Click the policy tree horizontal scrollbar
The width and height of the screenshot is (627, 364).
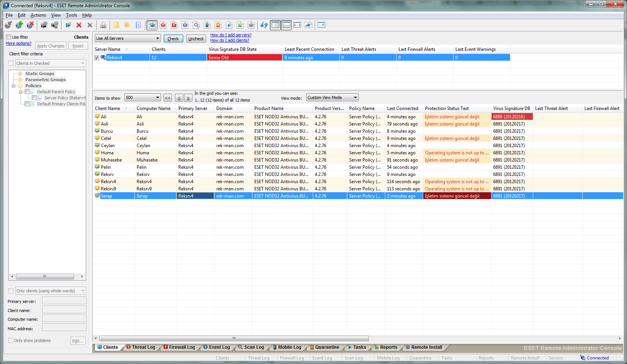click(45, 276)
